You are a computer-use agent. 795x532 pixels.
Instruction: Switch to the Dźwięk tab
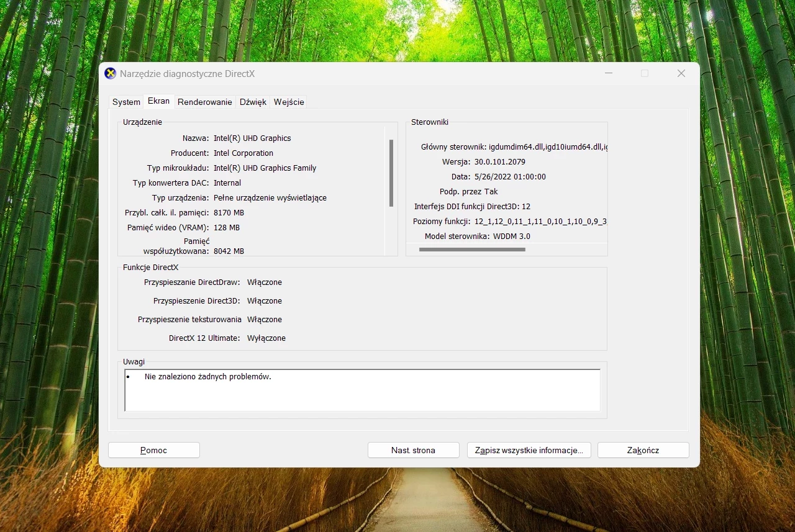253,102
